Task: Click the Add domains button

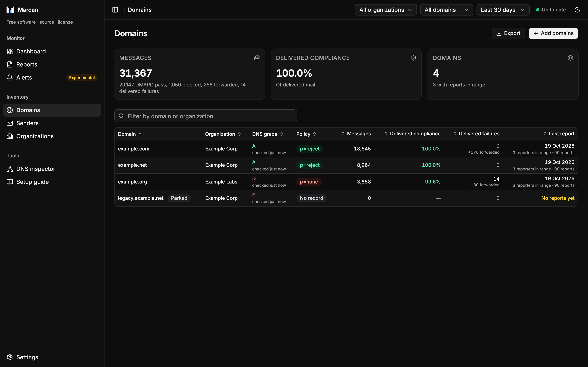Action: 553,33
